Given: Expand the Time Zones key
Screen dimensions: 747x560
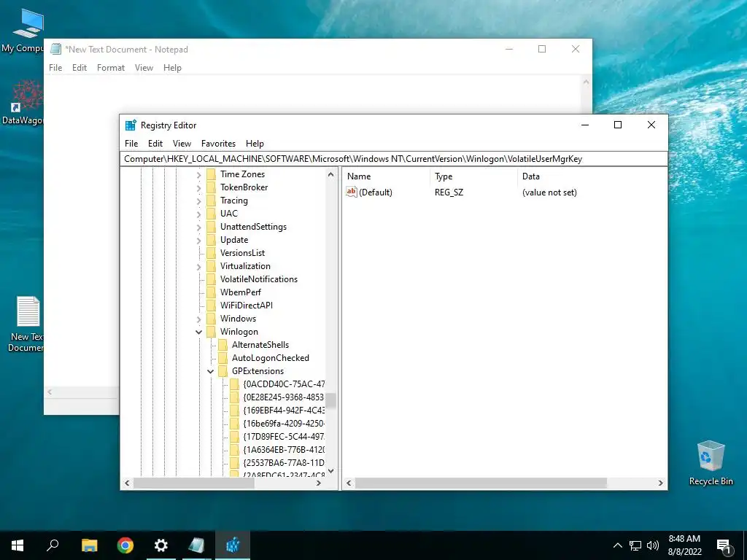Looking at the screenshot, I should (x=198, y=175).
